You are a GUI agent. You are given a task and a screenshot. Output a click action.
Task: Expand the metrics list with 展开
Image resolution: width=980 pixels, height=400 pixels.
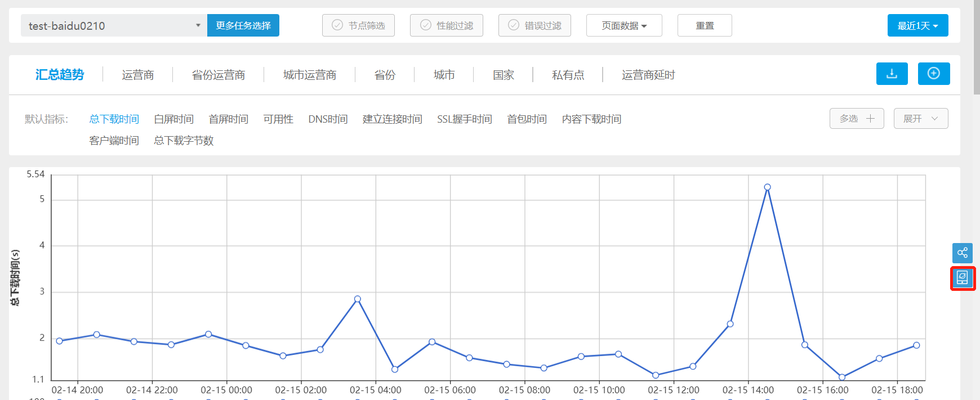[920, 119]
